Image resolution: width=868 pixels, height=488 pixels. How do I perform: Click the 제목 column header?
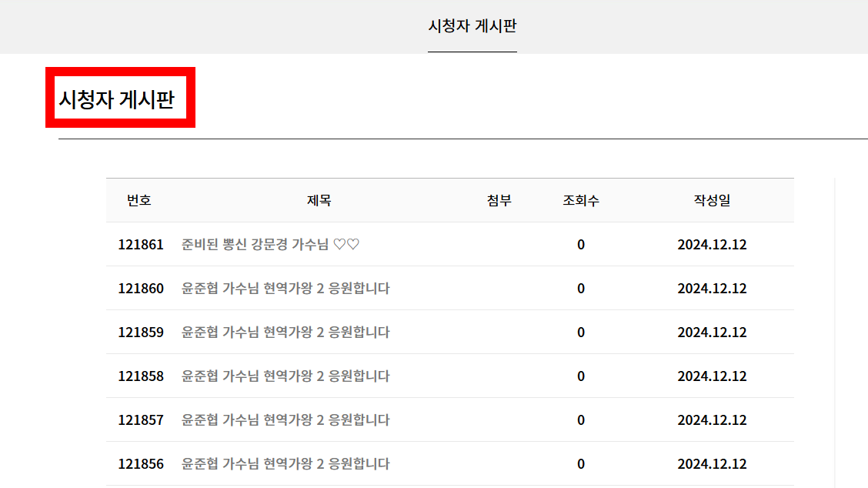coord(319,200)
